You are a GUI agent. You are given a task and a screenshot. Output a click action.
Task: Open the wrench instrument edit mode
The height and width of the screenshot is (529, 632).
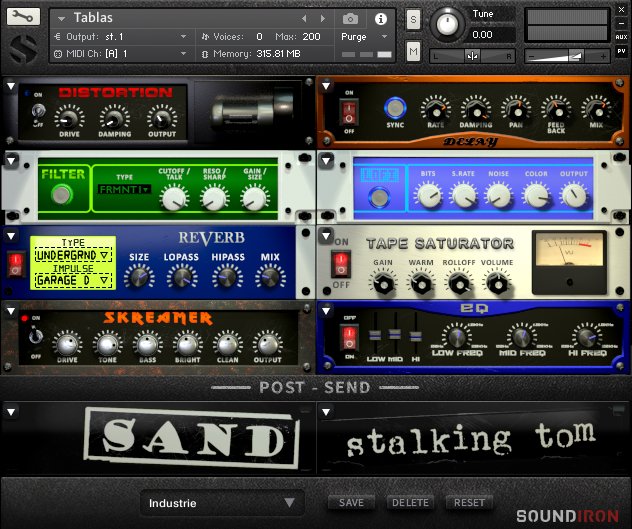coord(23,17)
